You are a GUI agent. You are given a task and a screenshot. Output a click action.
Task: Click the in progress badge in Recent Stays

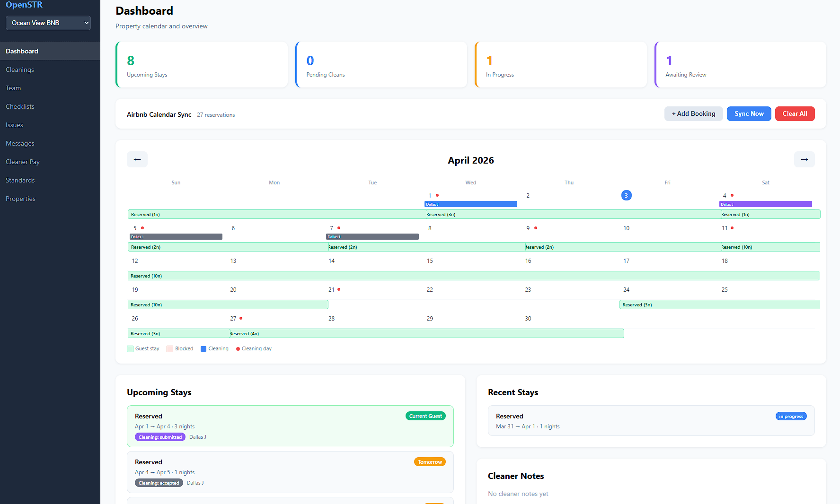coord(791,416)
